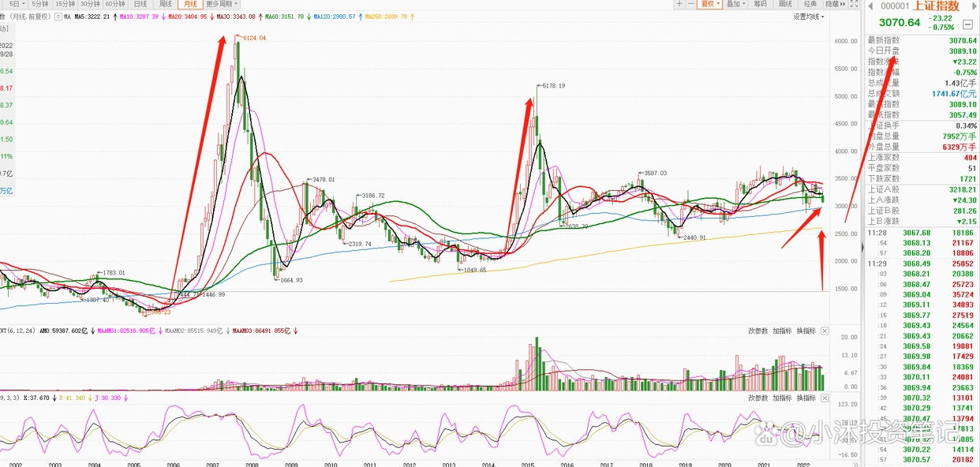The width and height of the screenshot is (980, 467).
Task: Select the 60分钟 period tab
Action: coord(115,4)
